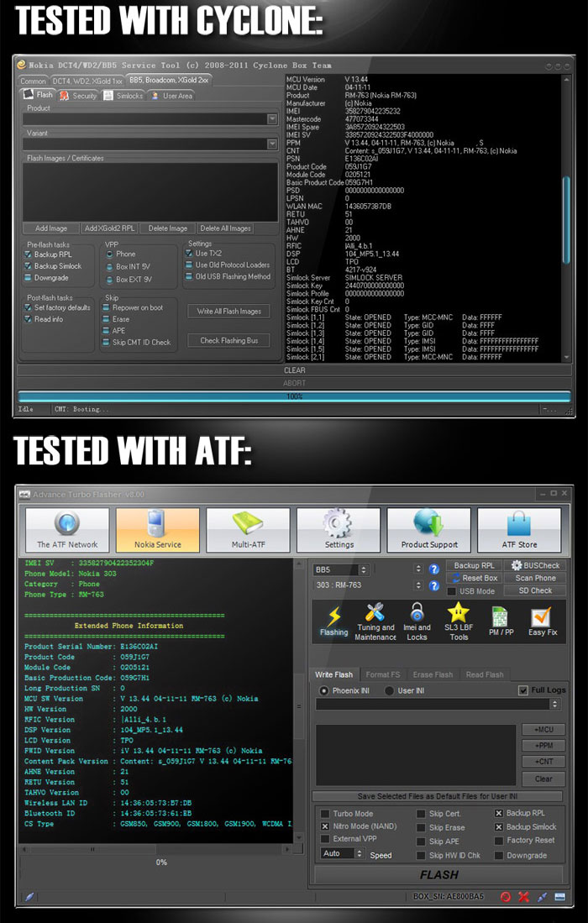The width and height of the screenshot is (588, 923).
Task: Enable Turbo Mode in ATF
Action: coord(324,814)
